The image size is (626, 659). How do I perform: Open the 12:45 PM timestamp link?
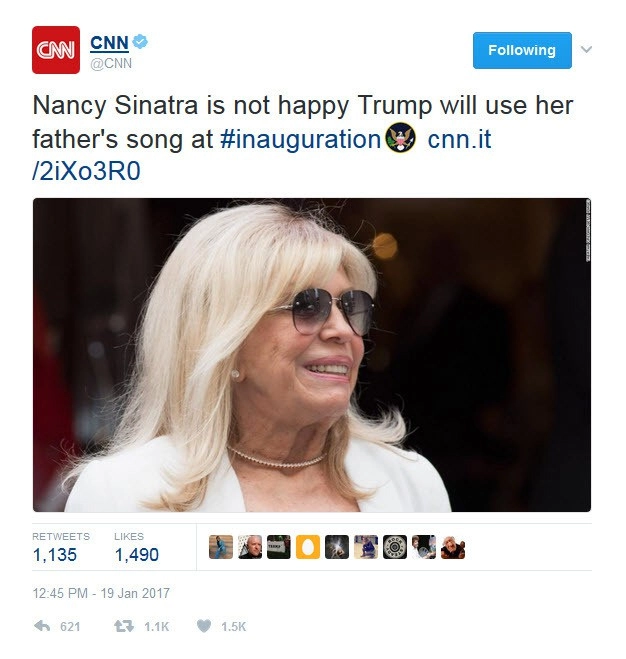tap(101, 593)
